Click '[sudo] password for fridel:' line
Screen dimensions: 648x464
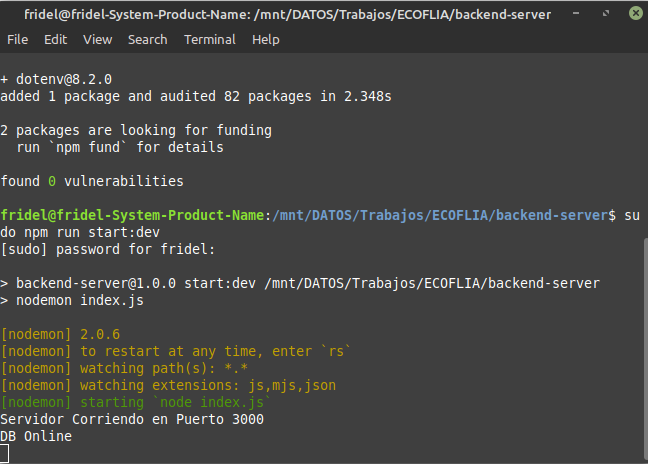pyautogui.click(x=107, y=249)
